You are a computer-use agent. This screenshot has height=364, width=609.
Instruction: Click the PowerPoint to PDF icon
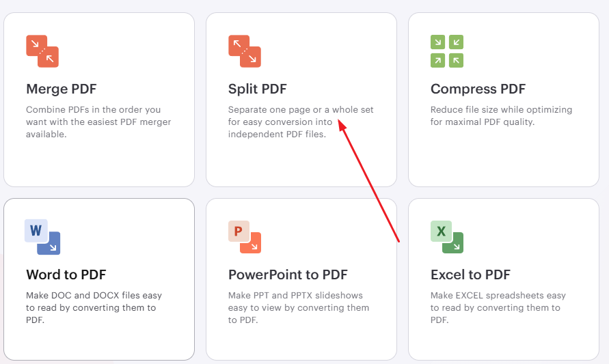[245, 237]
